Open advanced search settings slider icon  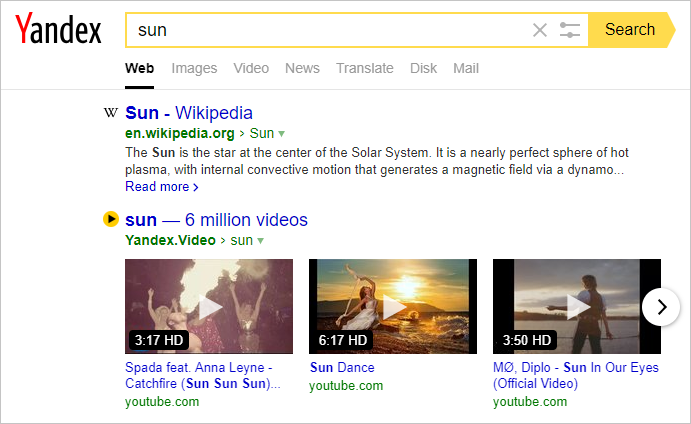(569, 30)
